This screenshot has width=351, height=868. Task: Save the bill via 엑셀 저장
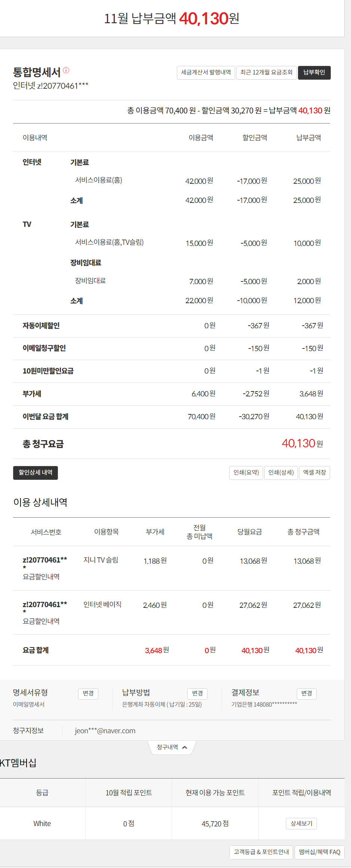314,473
